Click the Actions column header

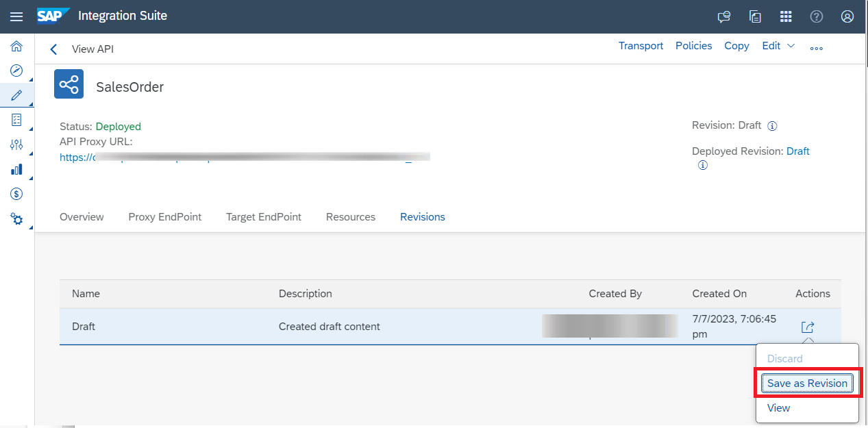[x=813, y=294]
